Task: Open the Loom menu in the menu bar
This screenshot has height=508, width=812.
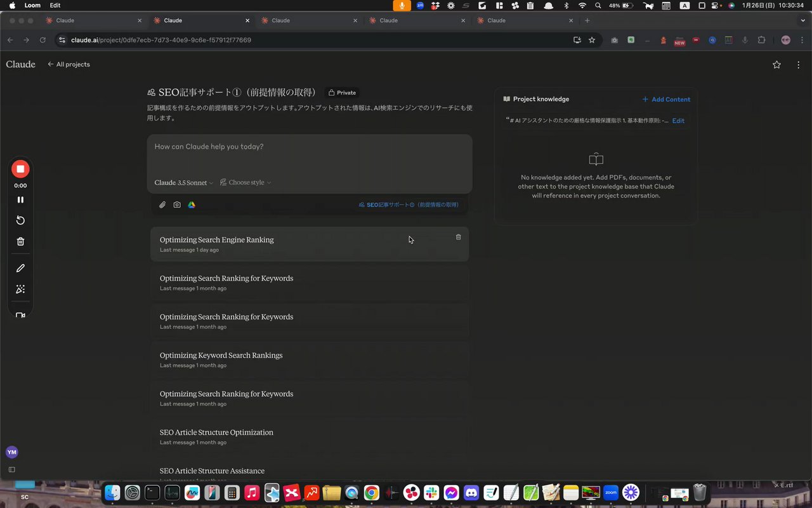Action: click(32, 5)
